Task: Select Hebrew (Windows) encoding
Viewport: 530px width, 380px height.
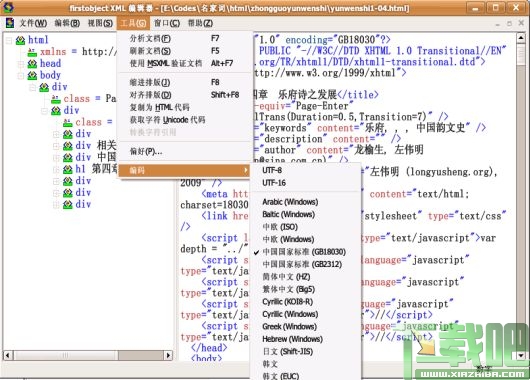Action: tap(306, 339)
